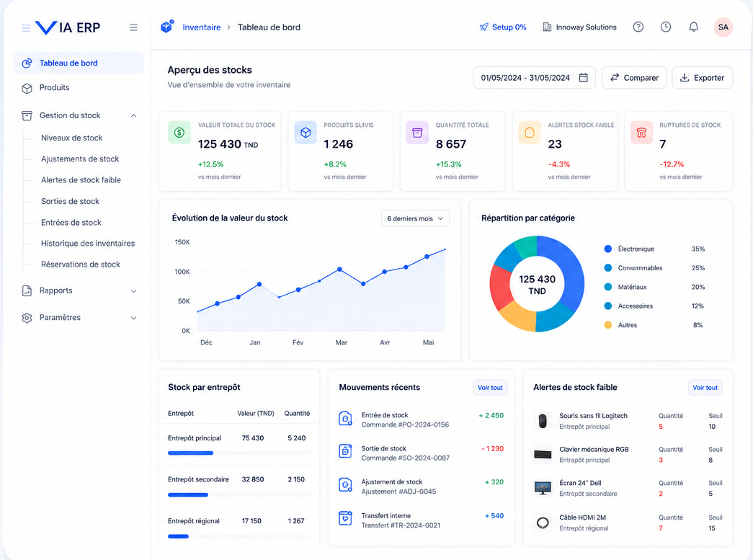This screenshot has width=753, height=560.
Task: Open the 6 derniers mois dropdown
Action: [415, 218]
